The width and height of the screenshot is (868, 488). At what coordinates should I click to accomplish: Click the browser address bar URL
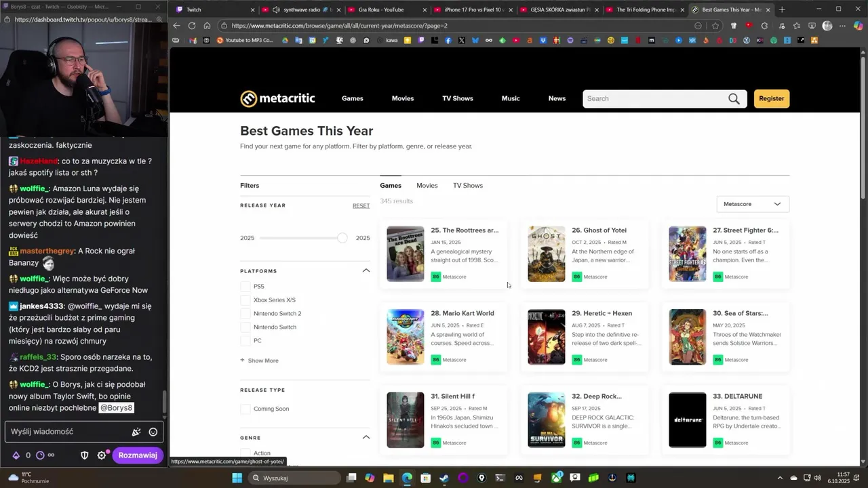[339, 26]
